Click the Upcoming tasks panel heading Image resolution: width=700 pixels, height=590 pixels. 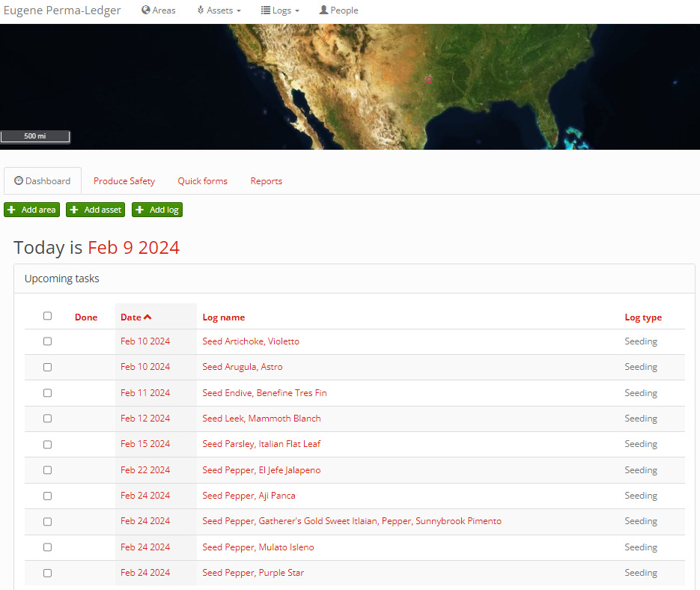click(61, 279)
